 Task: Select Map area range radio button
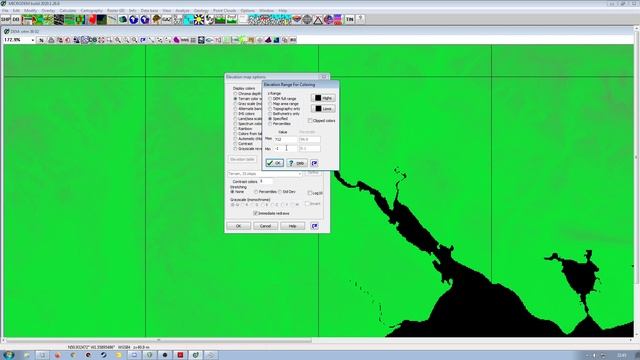tap(270, 104)
